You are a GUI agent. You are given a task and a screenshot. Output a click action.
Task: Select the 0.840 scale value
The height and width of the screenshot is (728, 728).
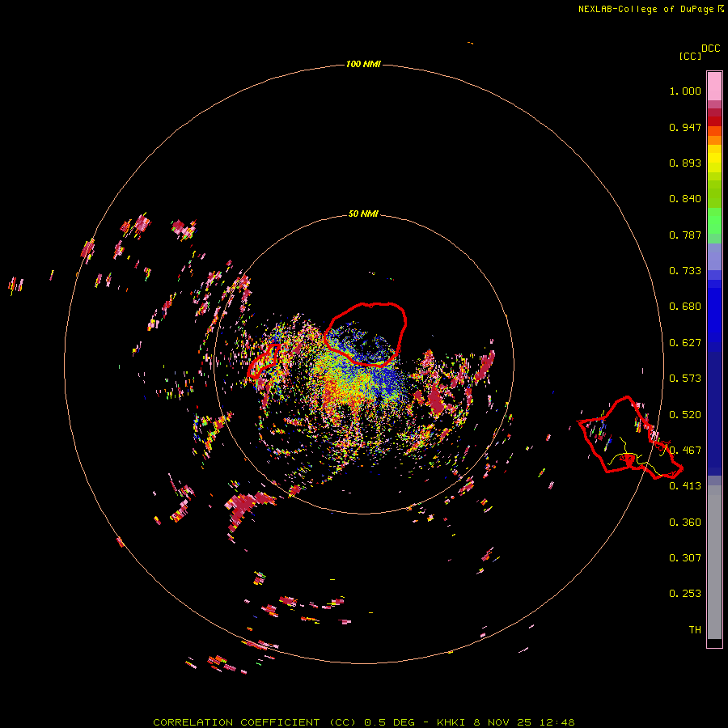coord(685,199)
